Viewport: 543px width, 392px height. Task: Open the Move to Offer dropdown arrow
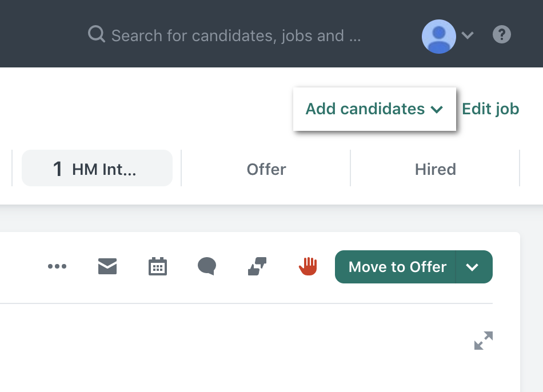coord(473,267)
